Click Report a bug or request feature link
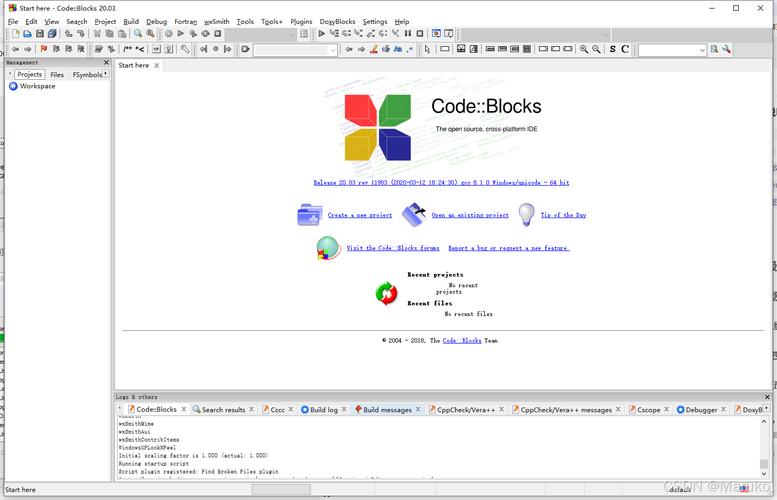The height and width of the screenshot is (500, 777). click(509, 248)
